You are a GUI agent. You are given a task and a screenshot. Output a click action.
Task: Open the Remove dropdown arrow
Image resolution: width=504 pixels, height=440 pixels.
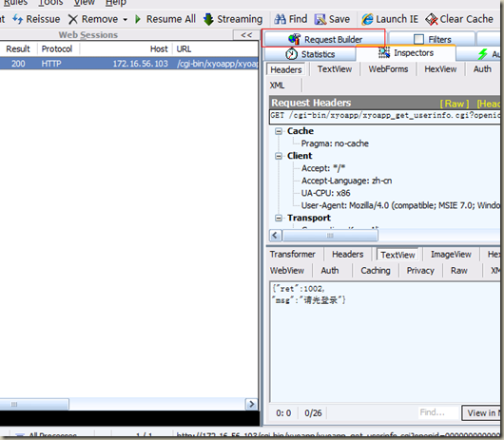coord(125,20)
